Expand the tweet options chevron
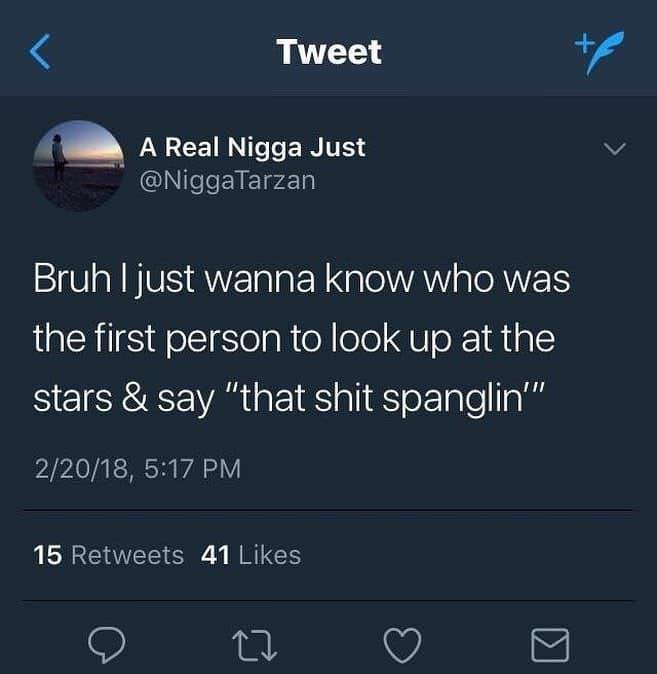657x674 pixels. tap(614, 149)
